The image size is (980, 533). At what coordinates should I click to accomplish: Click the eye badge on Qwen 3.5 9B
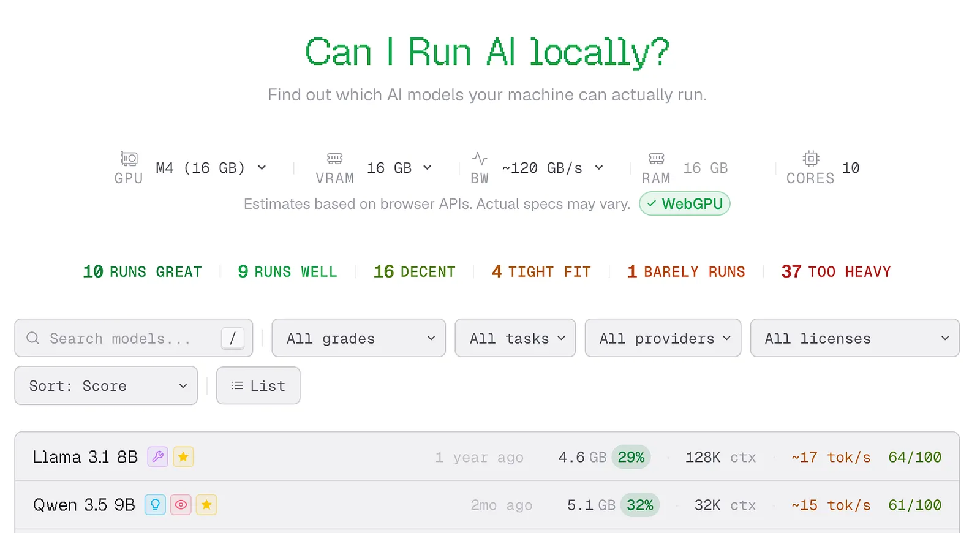pos(181,505)
